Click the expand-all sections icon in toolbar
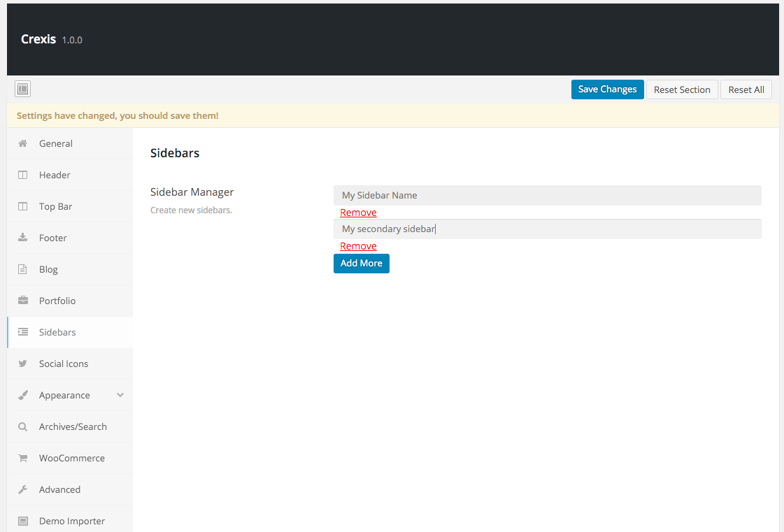 click(x=22, y=89)
